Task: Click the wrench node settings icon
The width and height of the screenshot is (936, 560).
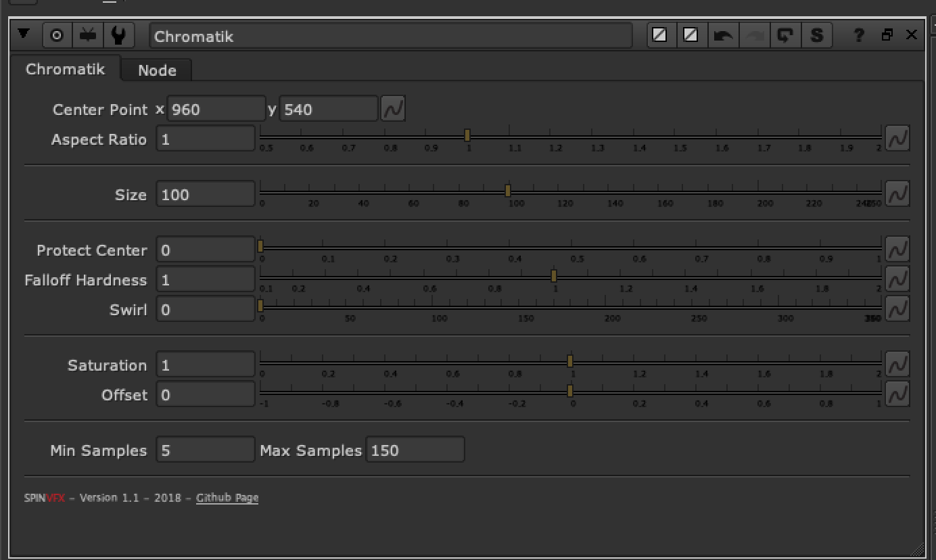Action: [120, 34]
